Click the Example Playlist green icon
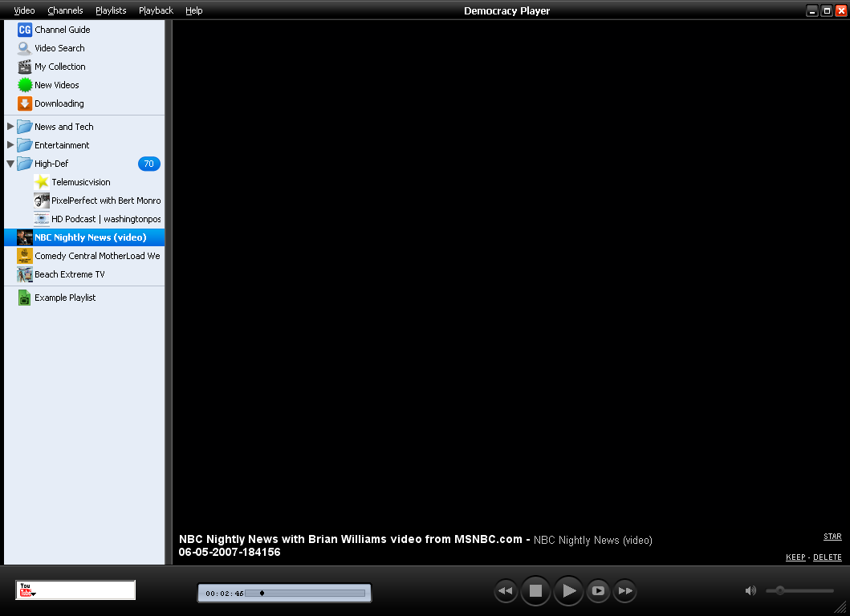 point(24,298)
